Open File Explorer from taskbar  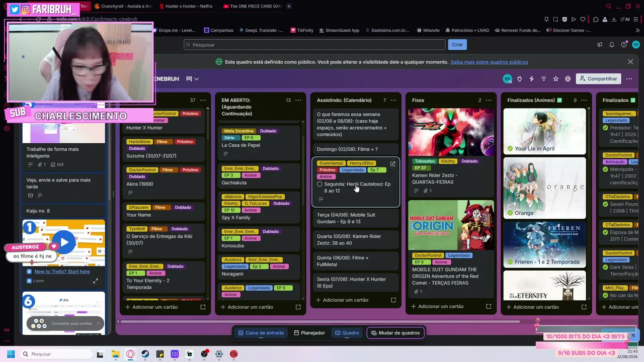[x=115, y=354]
